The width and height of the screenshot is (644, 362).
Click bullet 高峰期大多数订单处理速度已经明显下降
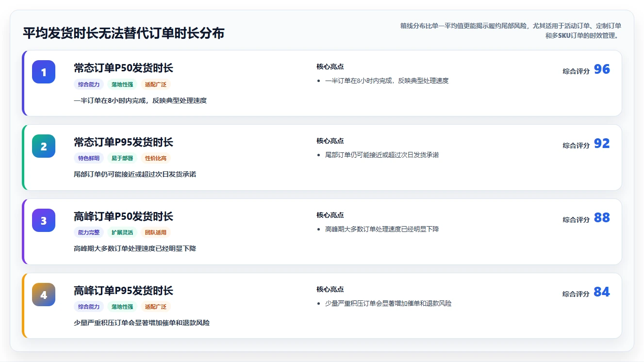coord(382,229)
